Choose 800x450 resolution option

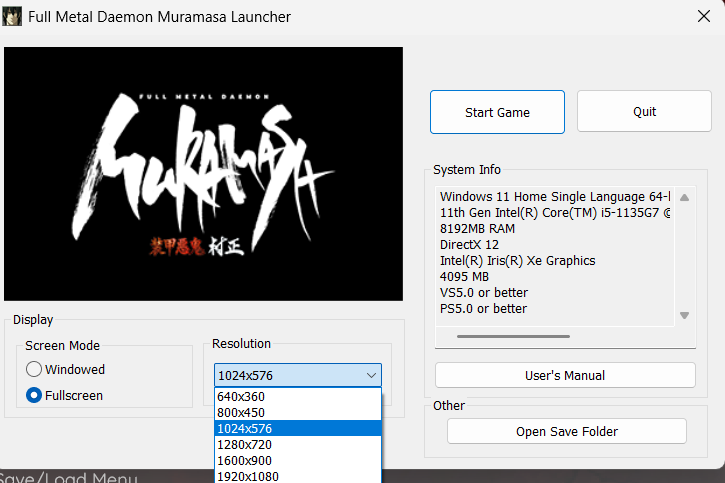pyautogui.click(x=298, y=412)
